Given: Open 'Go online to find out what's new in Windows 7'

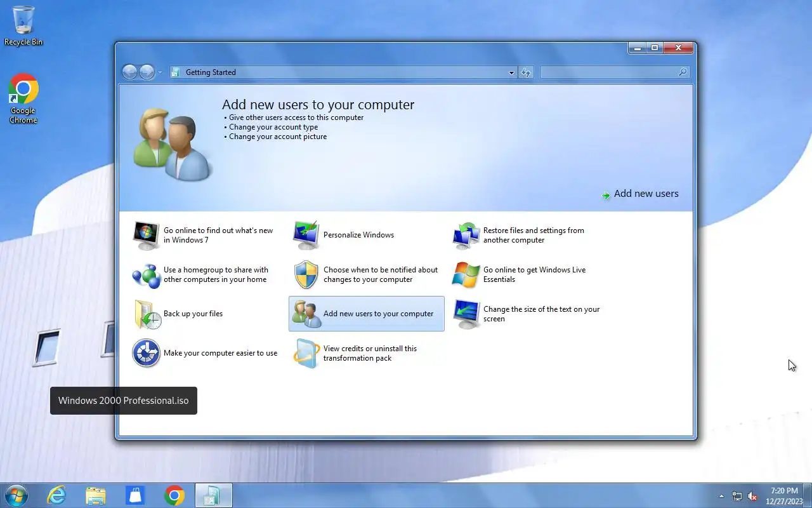Looking at the screenshot, I should tap(218, 235).
